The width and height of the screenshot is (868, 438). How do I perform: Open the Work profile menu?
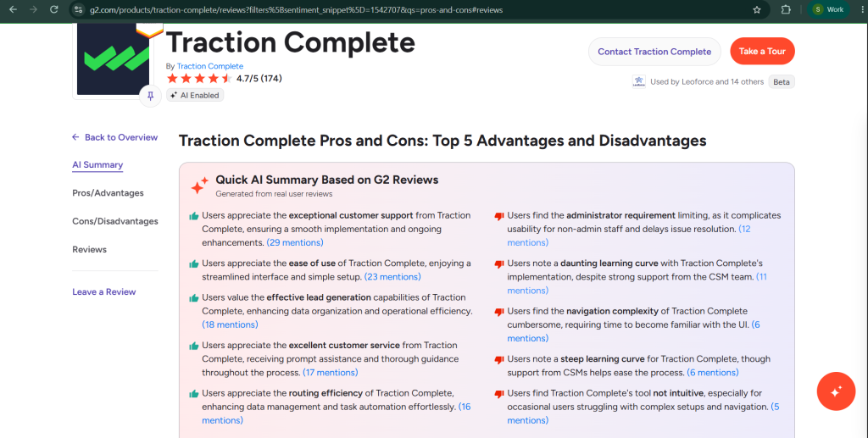coord(829,9)
